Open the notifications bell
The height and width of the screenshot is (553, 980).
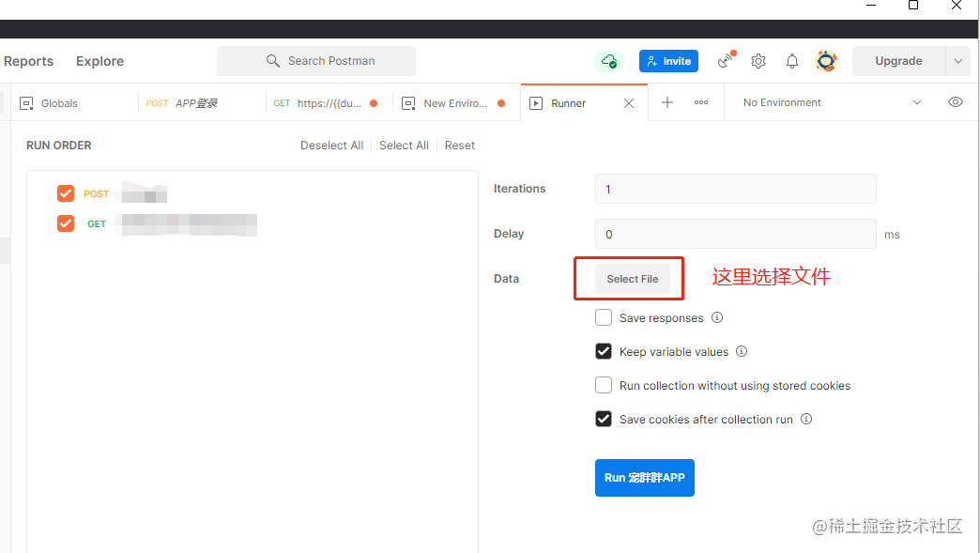[792, 61]
